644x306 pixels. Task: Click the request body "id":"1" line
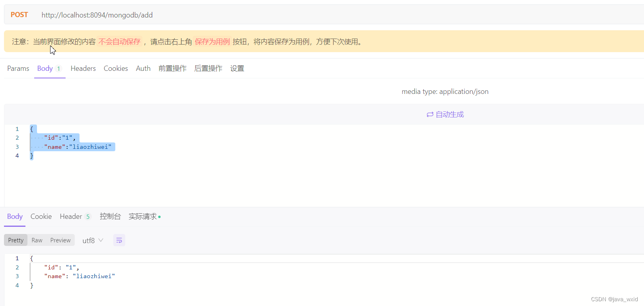tap(60, 138)
